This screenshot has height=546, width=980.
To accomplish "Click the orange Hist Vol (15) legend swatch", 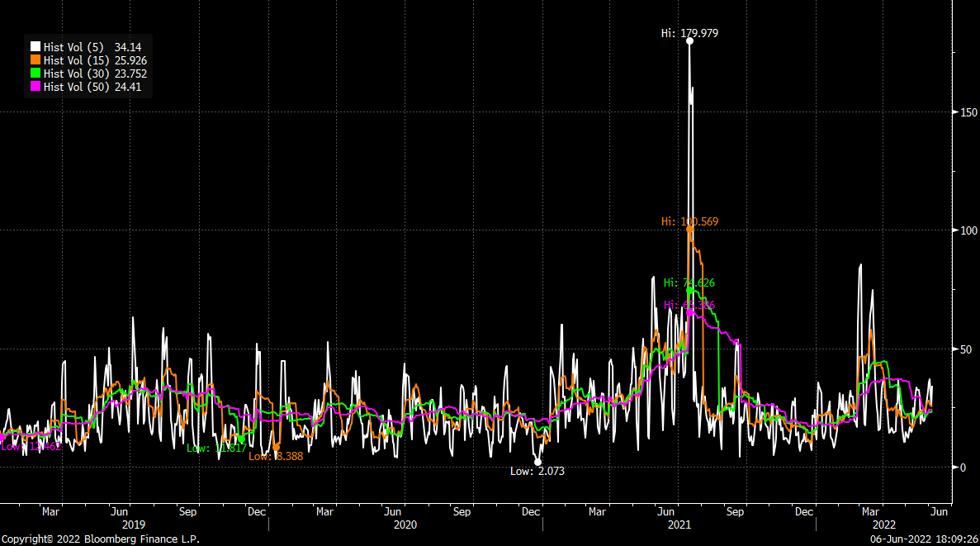I will tap(36, 60).
